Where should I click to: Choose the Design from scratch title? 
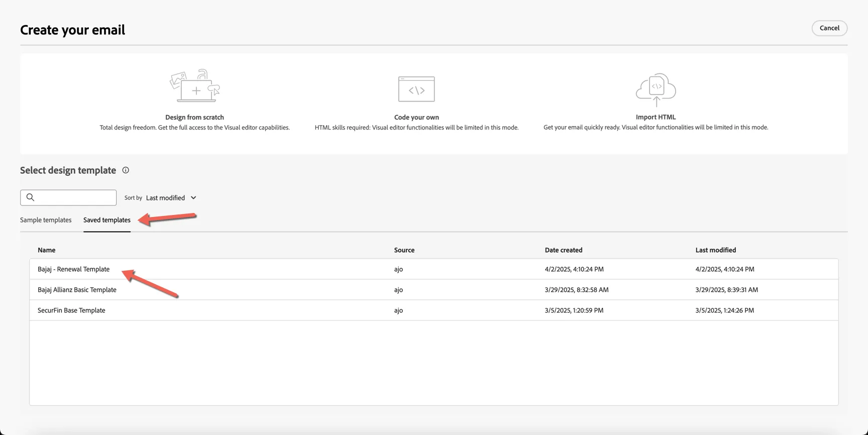194,117
